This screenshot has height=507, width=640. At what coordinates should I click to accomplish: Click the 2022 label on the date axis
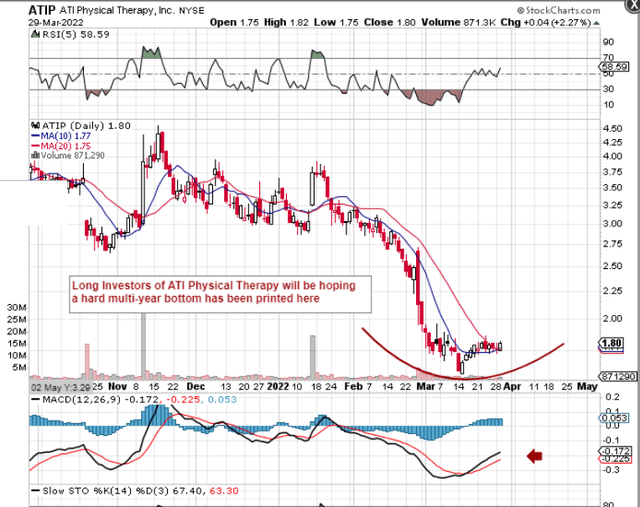278,387
